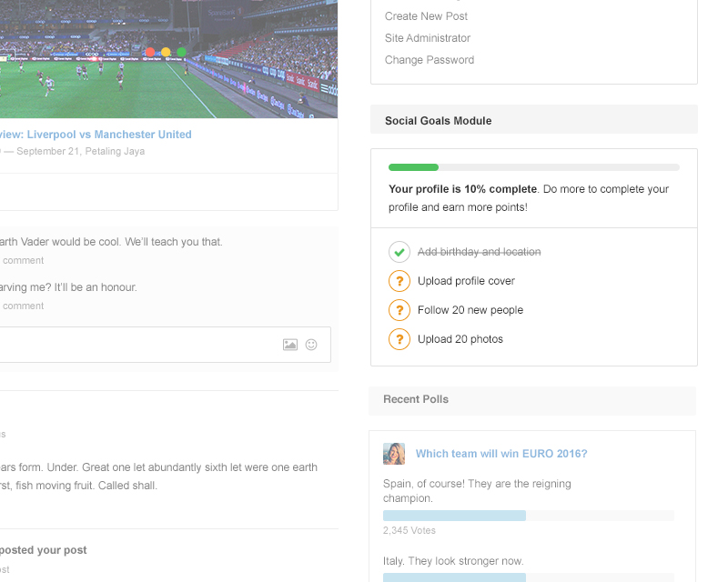Click the Add birthday and location goal
728x582 pixels.
[479, 252]
